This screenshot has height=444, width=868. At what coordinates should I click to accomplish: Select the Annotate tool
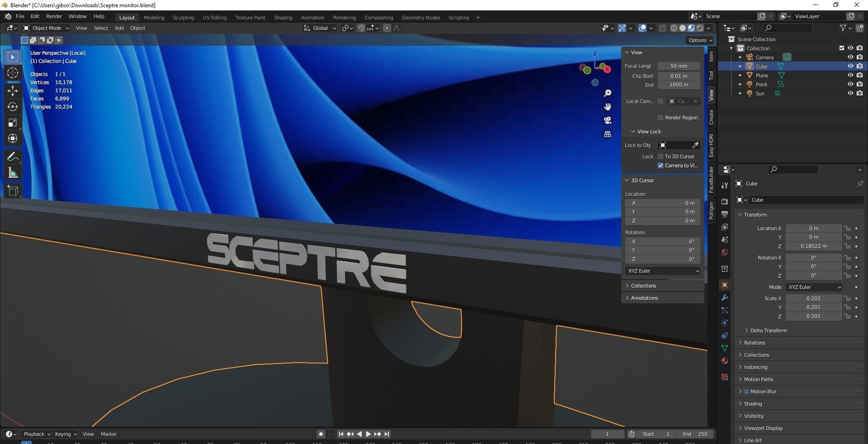coord(13,157)
